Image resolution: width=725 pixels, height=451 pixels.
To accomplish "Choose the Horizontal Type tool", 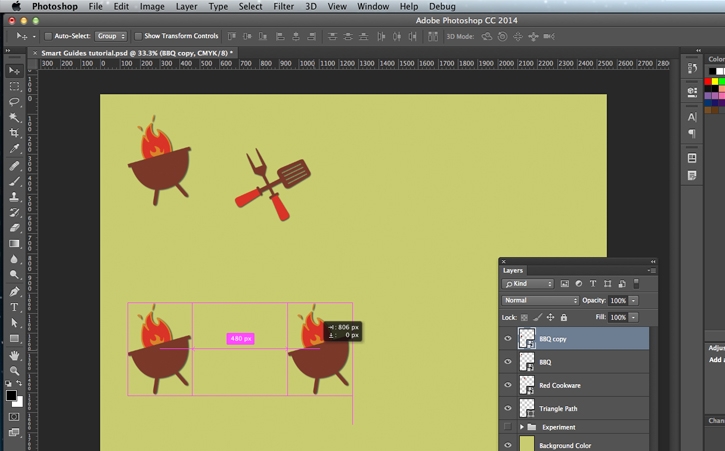I will [14, 308].
